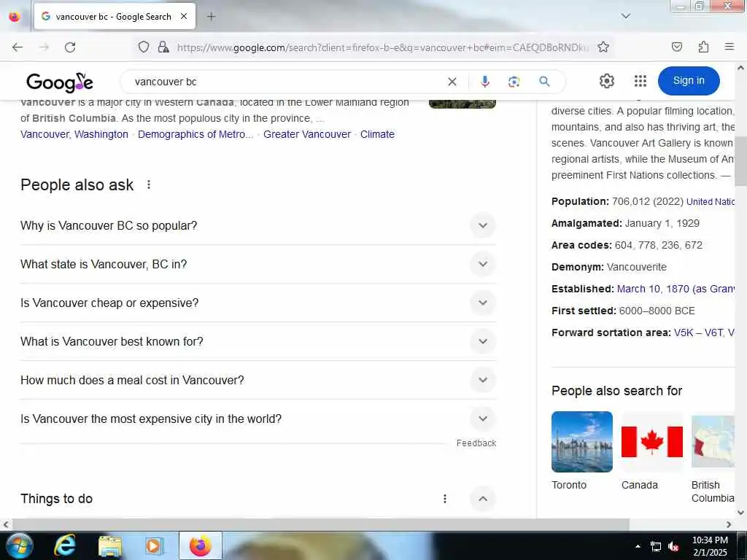This screenshot has width=747, height=560.
Task: Click the vertical scrollbar down arrow
Action: click(x=740, y=513)
